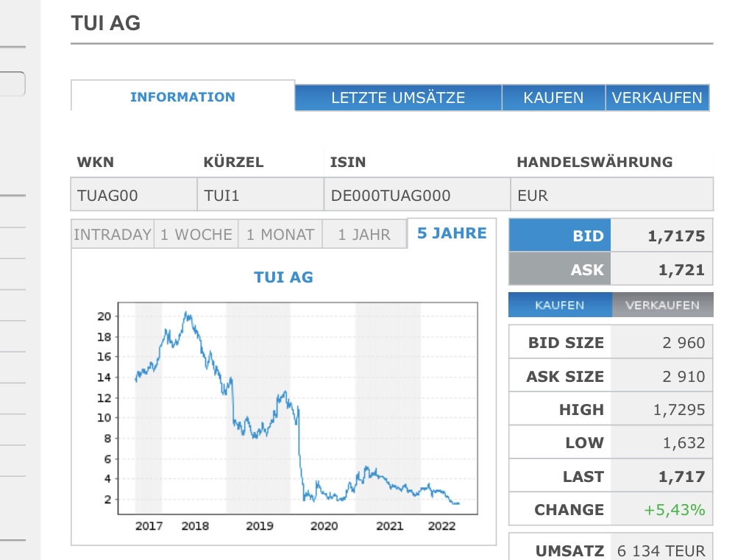The image size is (735, 560).
Task: Select the KAUFEN tab
Action: pos(552,97)
